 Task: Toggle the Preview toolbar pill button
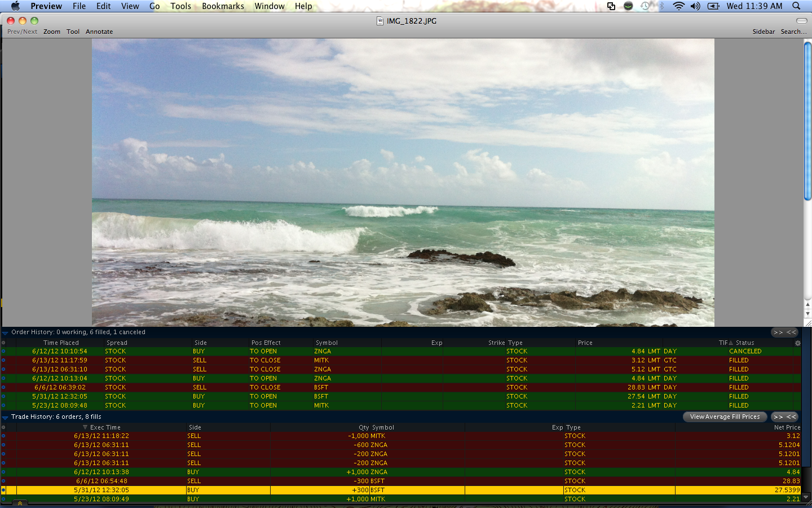pos(801,21)
